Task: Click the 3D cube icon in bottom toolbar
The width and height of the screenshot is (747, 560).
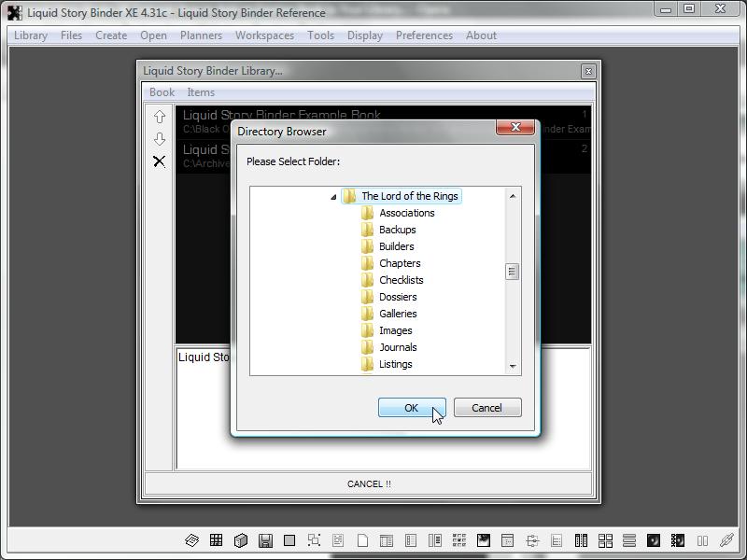Action: (x=240, y=540)
